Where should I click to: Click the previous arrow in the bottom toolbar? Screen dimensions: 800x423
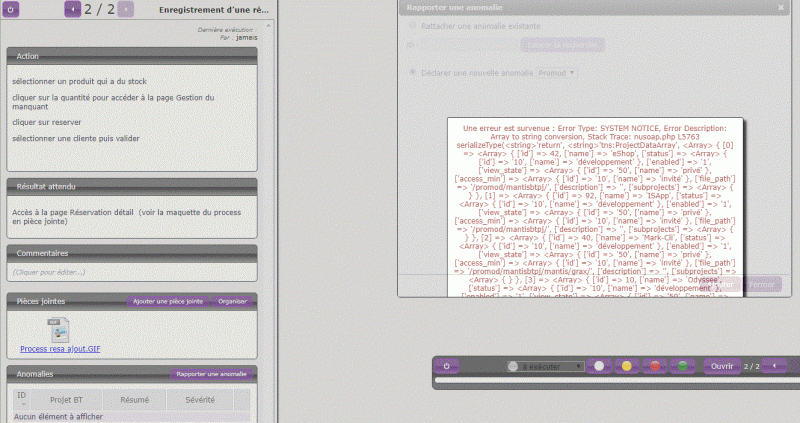pyautogui.click(x=775, y=366)
